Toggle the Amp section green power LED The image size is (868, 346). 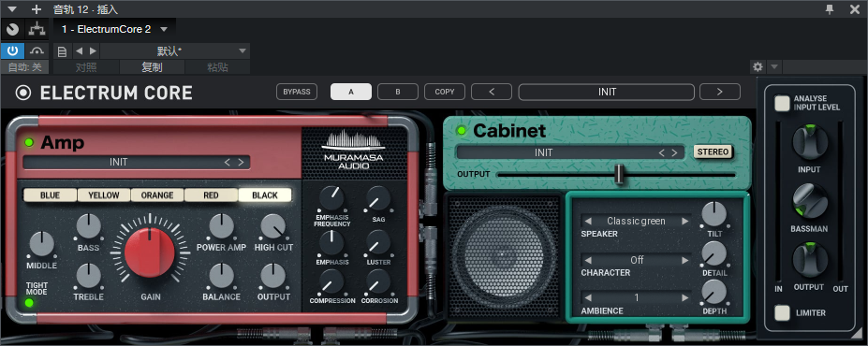(29, 142)
